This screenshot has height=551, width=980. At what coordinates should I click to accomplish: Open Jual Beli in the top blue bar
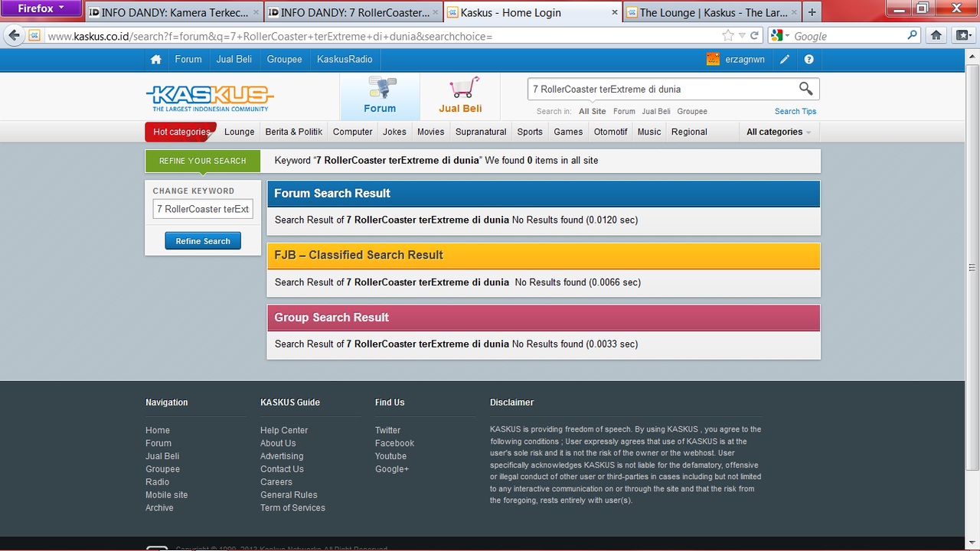coord(234,59)
